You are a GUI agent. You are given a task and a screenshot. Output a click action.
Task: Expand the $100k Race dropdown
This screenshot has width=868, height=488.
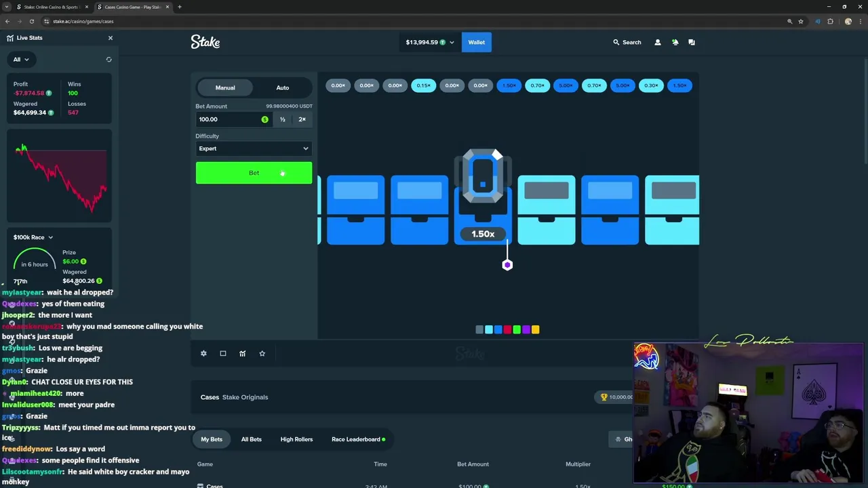[33, 237]
